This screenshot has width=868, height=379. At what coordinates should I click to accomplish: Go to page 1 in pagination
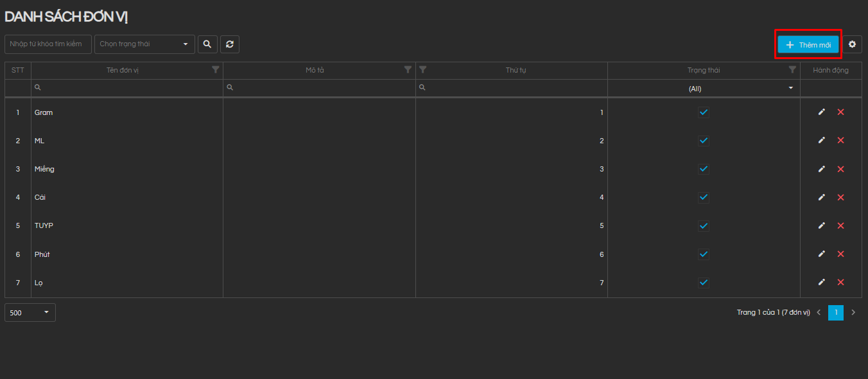[x=836, y=313]
